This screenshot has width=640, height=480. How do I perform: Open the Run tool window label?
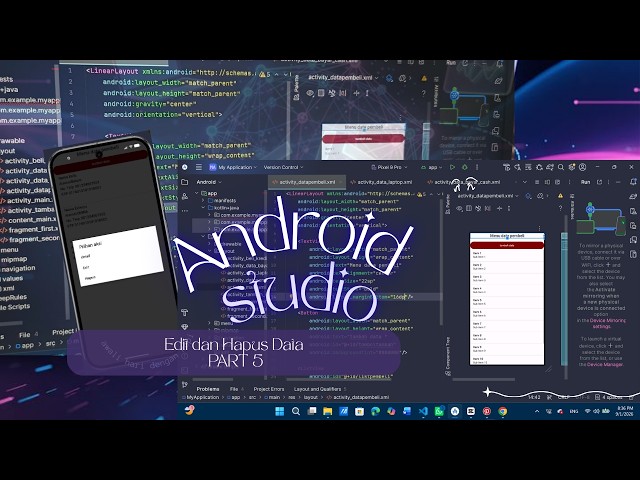585,182
